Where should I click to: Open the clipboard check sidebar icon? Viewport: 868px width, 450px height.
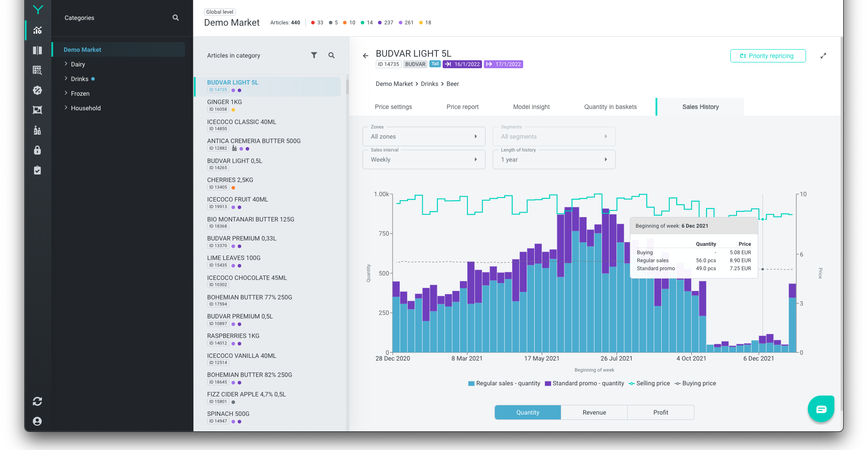click(38, 170)
